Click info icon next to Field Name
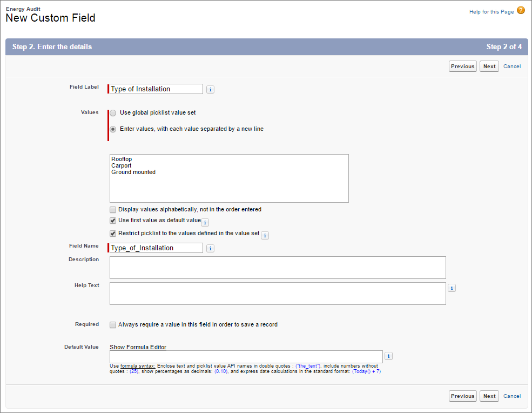532x413 pixels. coord(211,249)
